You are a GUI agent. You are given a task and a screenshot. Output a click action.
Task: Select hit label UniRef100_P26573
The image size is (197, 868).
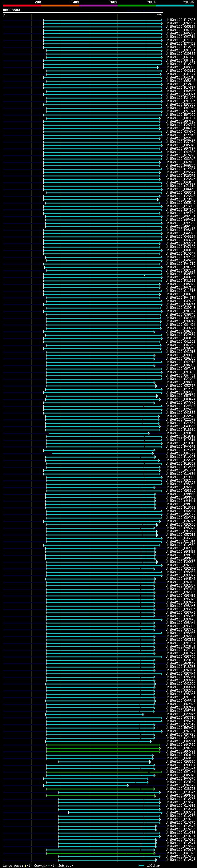(x=180, y=196)
